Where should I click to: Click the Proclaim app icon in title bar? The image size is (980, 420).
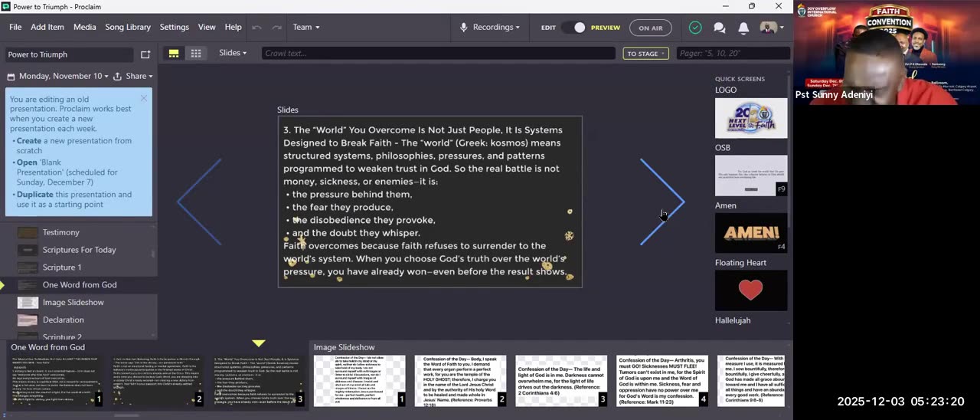(x=6, y=6)
